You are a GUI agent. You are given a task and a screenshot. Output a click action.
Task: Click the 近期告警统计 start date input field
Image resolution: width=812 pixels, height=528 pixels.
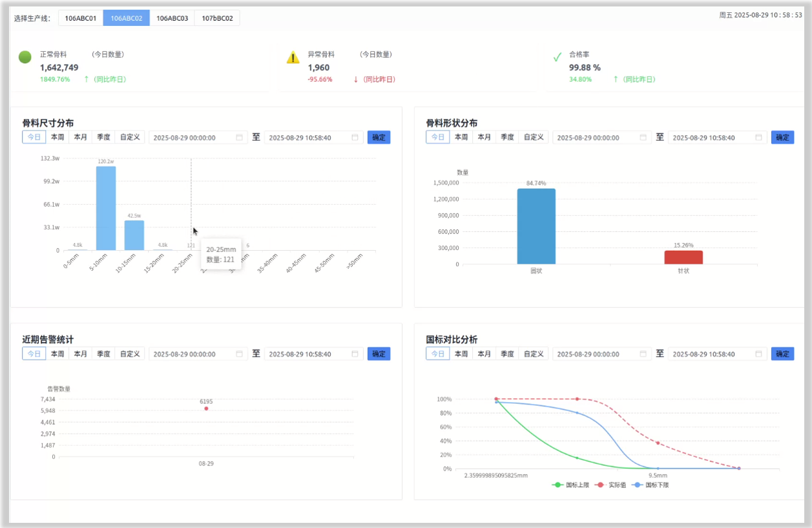193,354
